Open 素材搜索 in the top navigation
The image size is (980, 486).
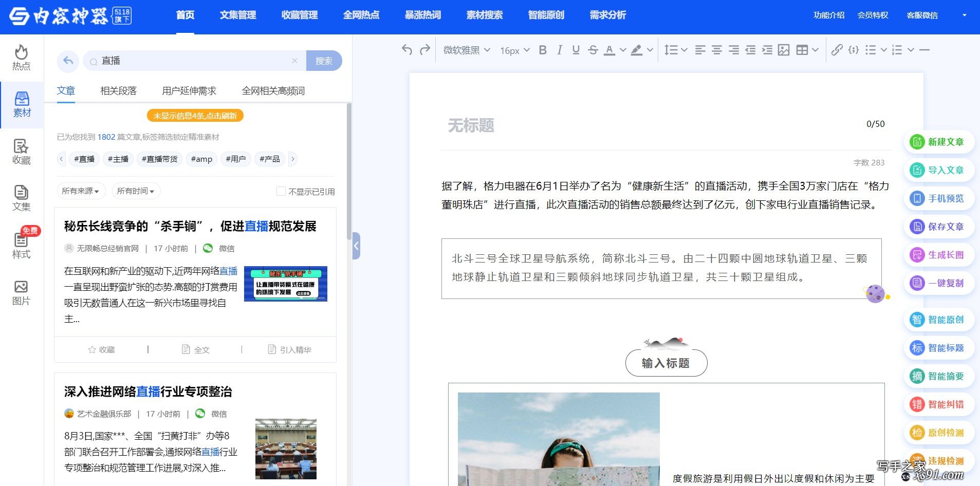point(485,15)
